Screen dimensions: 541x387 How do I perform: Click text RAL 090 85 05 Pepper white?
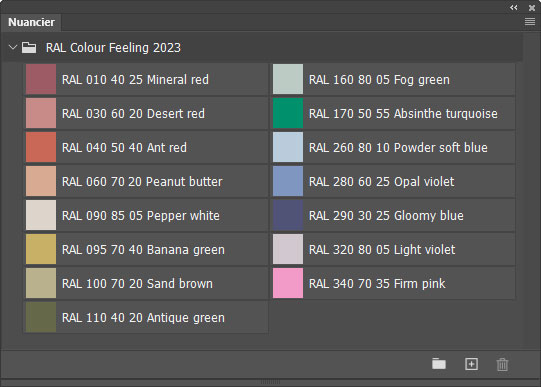141,216
